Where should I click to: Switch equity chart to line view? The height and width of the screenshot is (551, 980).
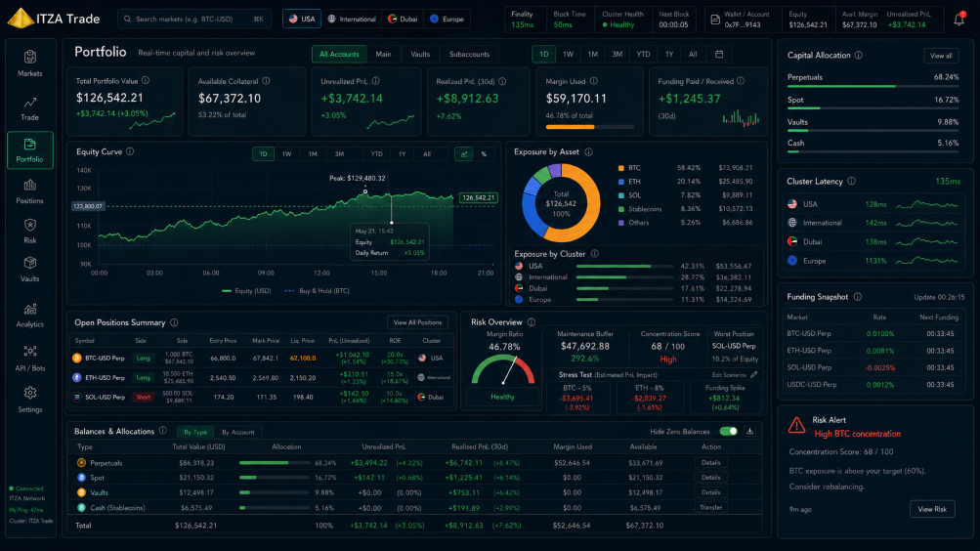click(463, 154)
